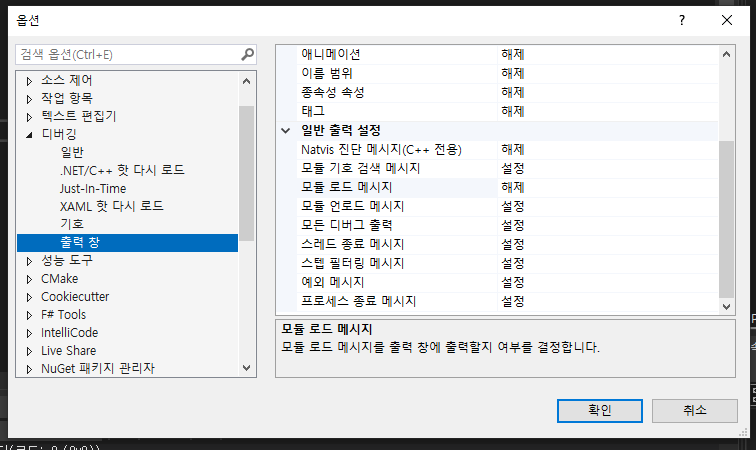Collapse the 일반 출력 설정 section

tap(286, 131)
